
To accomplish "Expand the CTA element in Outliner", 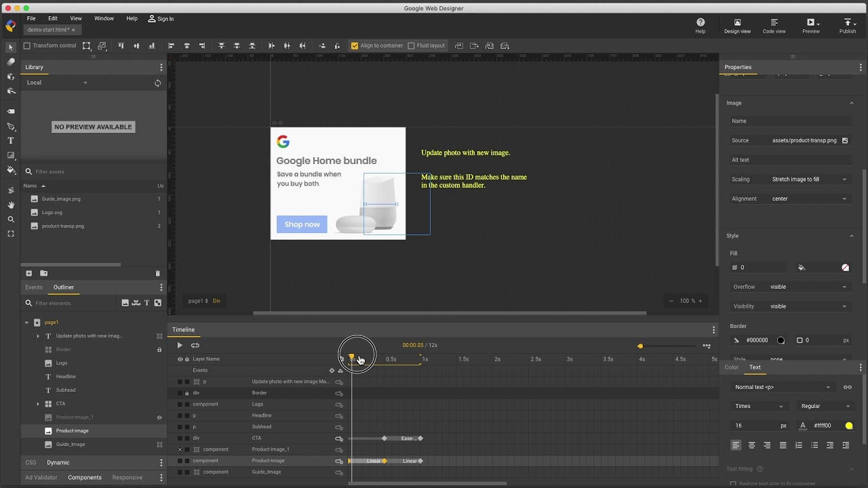I will (x=38, y=404).
